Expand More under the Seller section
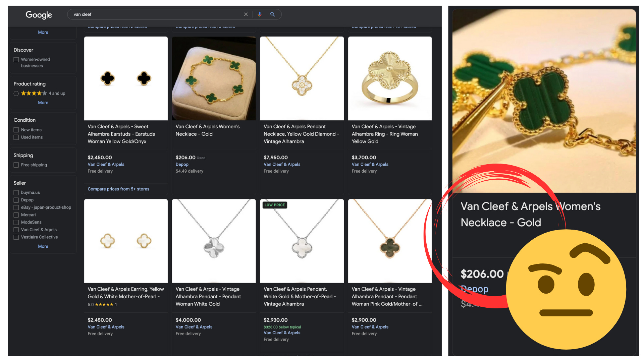 click(x=43, y=246)
